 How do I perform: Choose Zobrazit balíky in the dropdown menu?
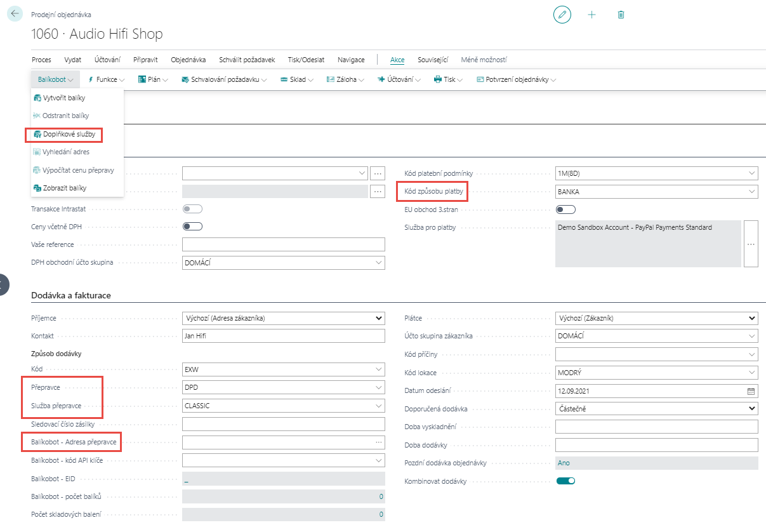64,188
